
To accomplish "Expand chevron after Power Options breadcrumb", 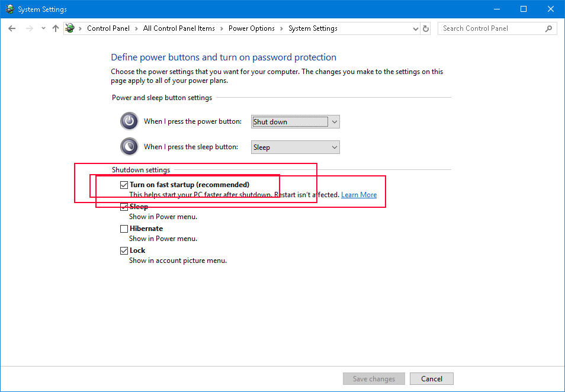I will pos(281,28).
